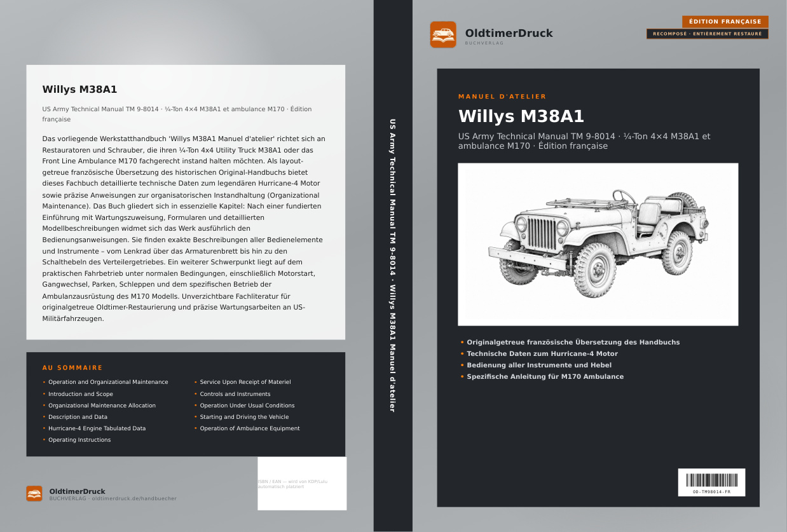The image size is (787, 532).
Task: Click the front cover subtitle 'US Army Technical Manual'
Action: pyautogui.click(x=584, y=141)
